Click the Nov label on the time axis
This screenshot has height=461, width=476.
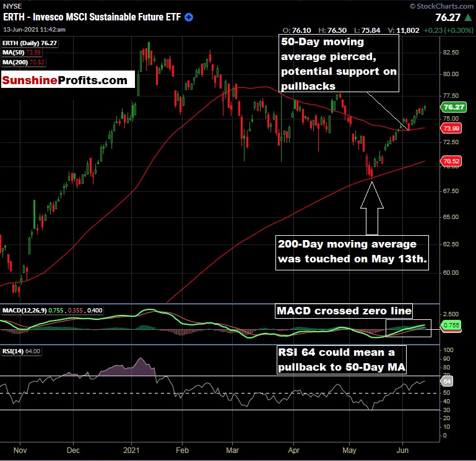(20, 450)
